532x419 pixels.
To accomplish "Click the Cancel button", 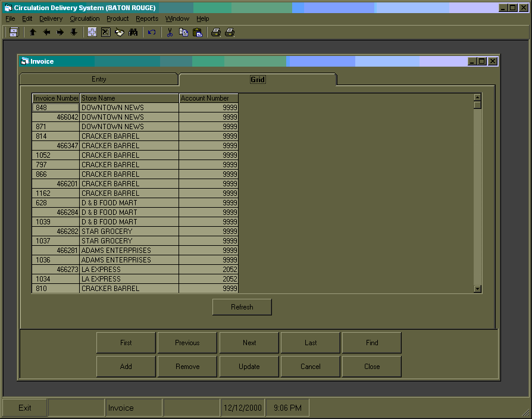I will [x=311, y=367].
